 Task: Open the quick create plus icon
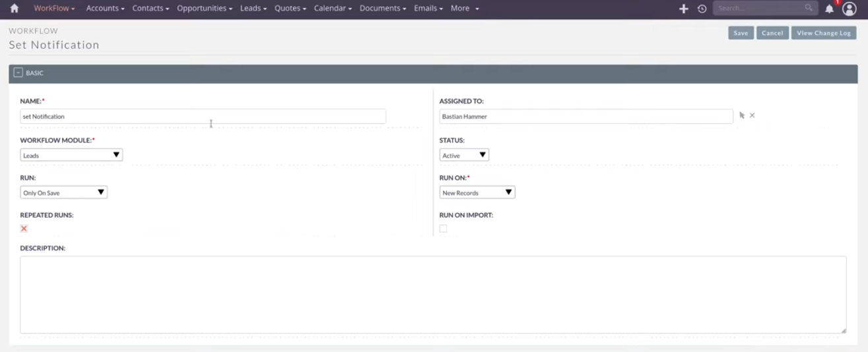[x=684, y=9]
